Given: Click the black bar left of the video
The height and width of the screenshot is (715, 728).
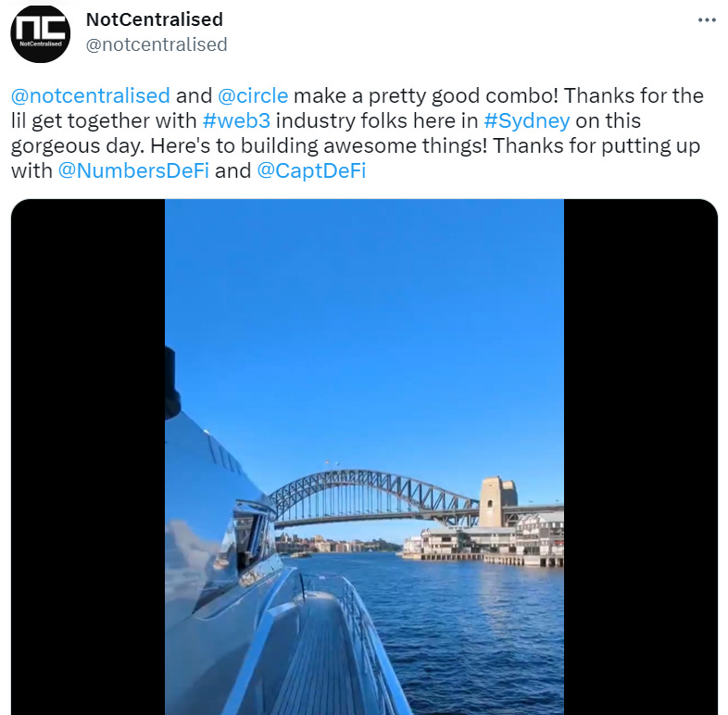Looking at the screenshot, I should coord(88,458).
